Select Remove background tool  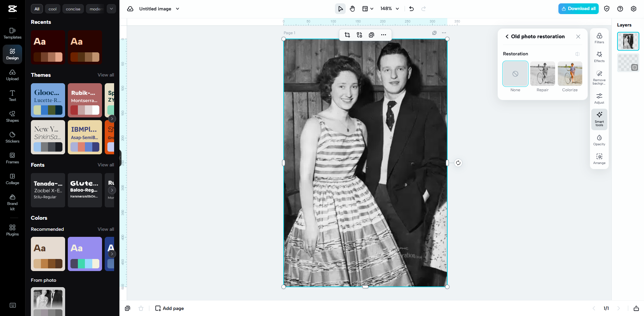click(599, 77)
